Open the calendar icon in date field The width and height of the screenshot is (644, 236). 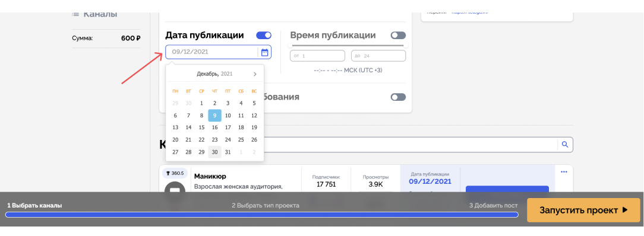pyautogui.click(x=264, y=52)
